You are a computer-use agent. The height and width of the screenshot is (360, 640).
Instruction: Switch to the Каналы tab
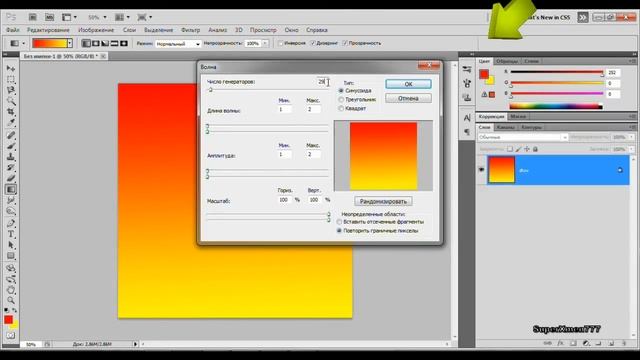pyautogui.click(x=506, y=127)
